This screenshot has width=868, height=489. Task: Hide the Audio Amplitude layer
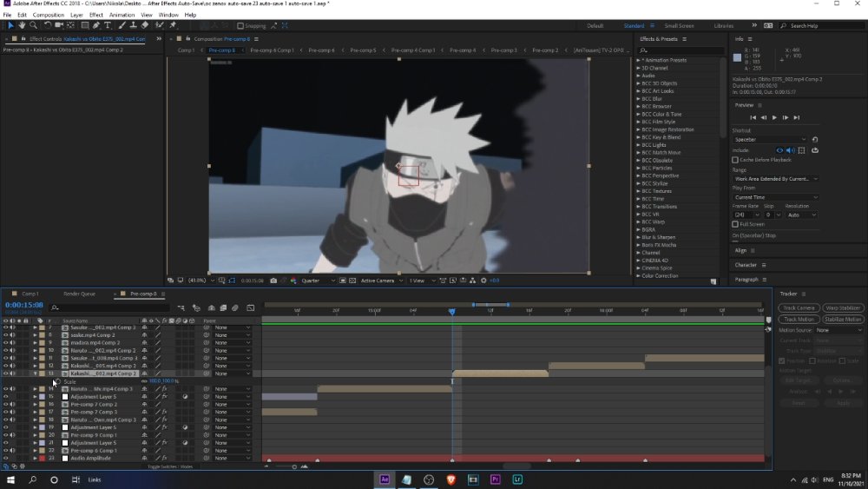(5, 458)
